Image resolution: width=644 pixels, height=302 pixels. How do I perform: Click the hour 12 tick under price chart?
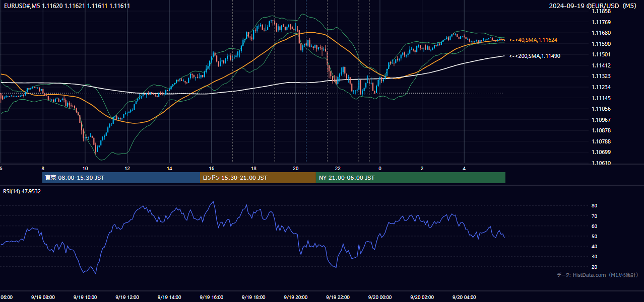(127, 169)
